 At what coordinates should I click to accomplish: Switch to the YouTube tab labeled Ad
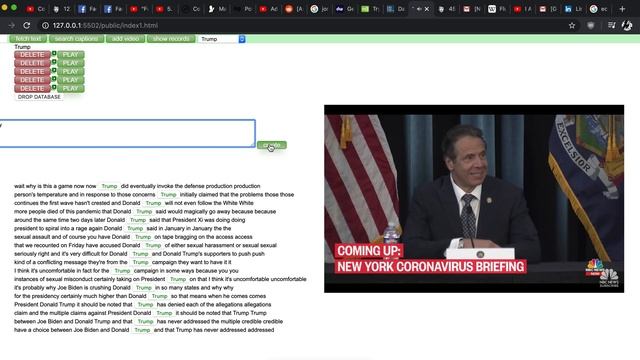(x=269, y=9)
